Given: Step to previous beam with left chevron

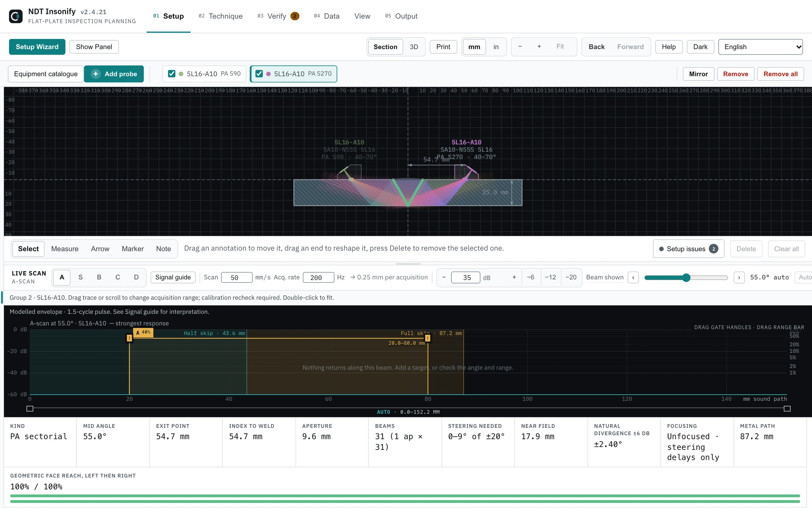Looking at the screenshot, I should pos(633,277).
